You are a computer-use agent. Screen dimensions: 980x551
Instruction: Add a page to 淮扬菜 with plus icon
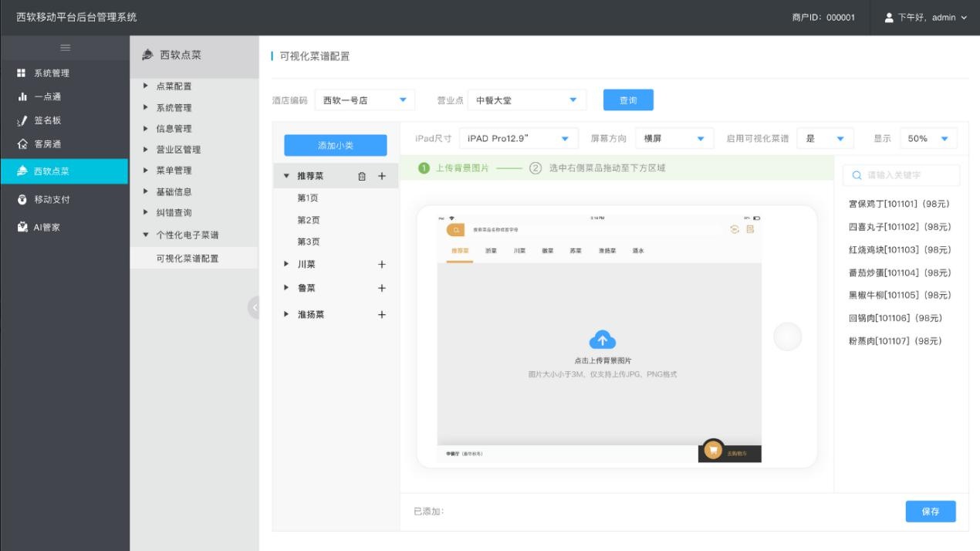(x=381, y=315)
